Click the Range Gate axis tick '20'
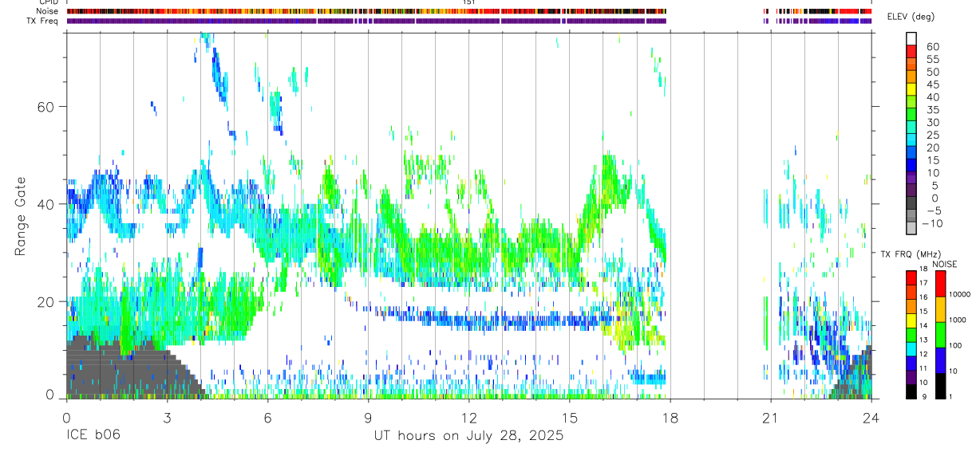 [45, 301]
